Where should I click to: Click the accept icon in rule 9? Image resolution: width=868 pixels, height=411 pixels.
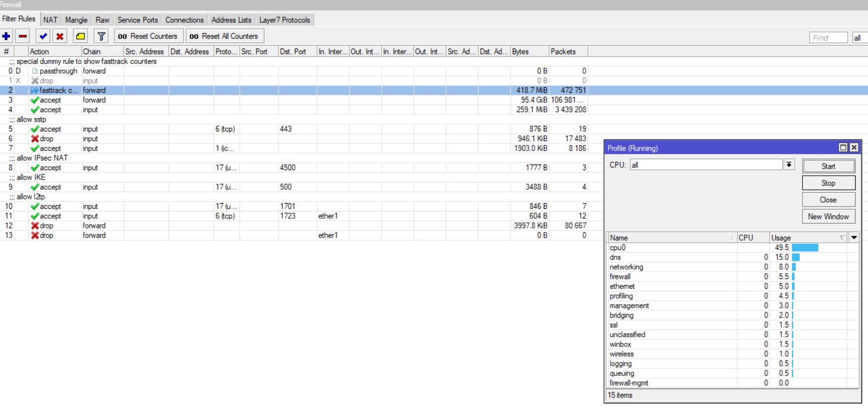[35, 187]
